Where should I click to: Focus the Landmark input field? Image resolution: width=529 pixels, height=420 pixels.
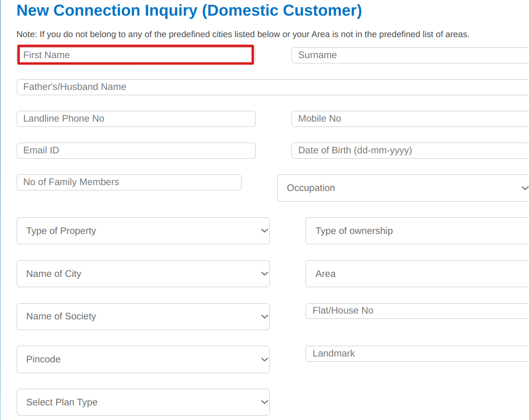coord(417,354)
